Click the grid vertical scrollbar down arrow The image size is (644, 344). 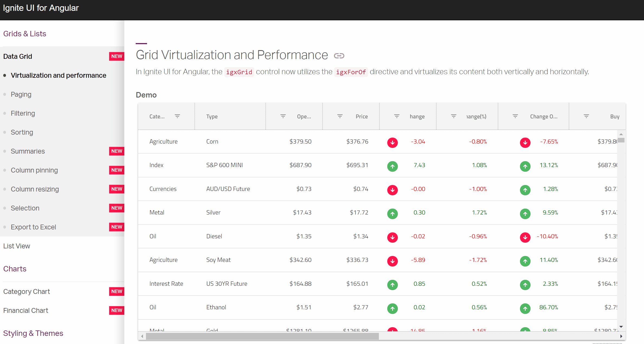(x=621, y=327)
